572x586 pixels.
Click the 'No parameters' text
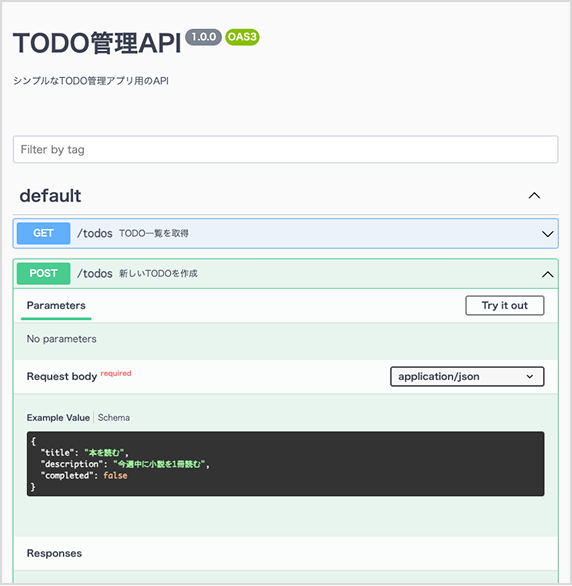click(x=62, y=339)
